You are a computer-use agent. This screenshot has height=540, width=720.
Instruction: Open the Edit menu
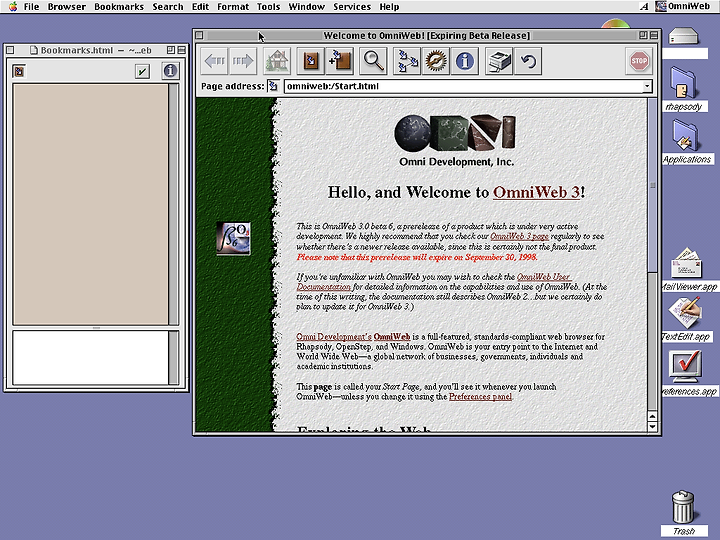coord(200,6)
